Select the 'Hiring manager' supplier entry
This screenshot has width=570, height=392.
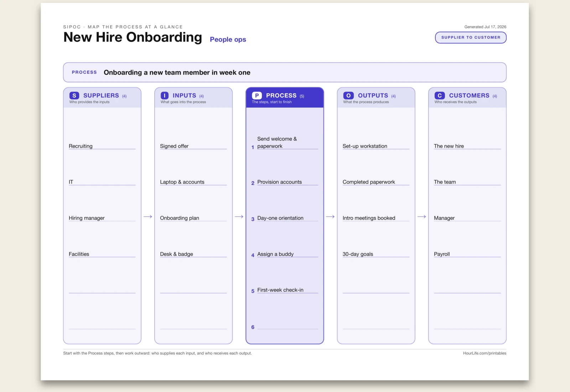87,218
